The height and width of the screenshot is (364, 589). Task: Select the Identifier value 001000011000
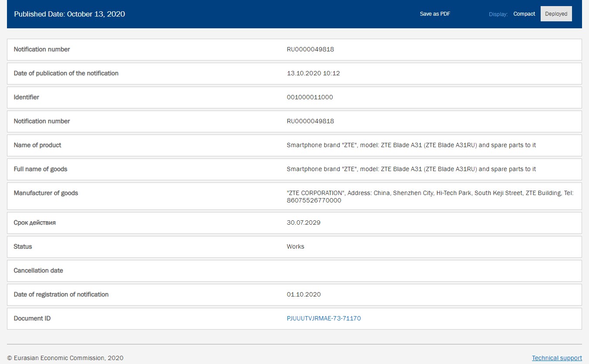coord(310,97)
